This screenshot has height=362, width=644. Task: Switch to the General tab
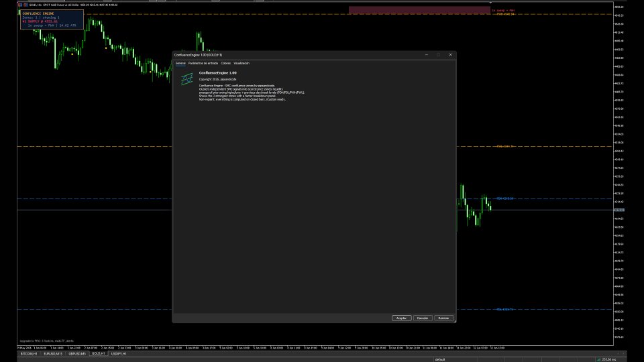tap(180, 63)
